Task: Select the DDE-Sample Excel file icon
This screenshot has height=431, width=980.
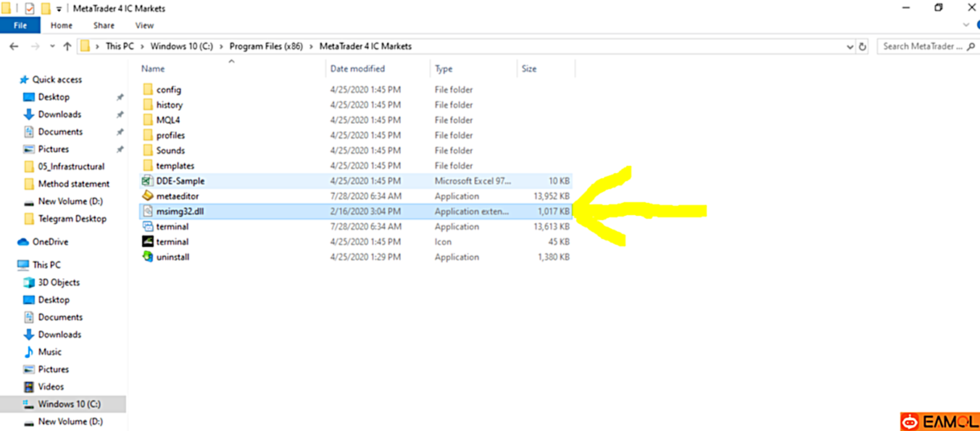Action: 147,181
